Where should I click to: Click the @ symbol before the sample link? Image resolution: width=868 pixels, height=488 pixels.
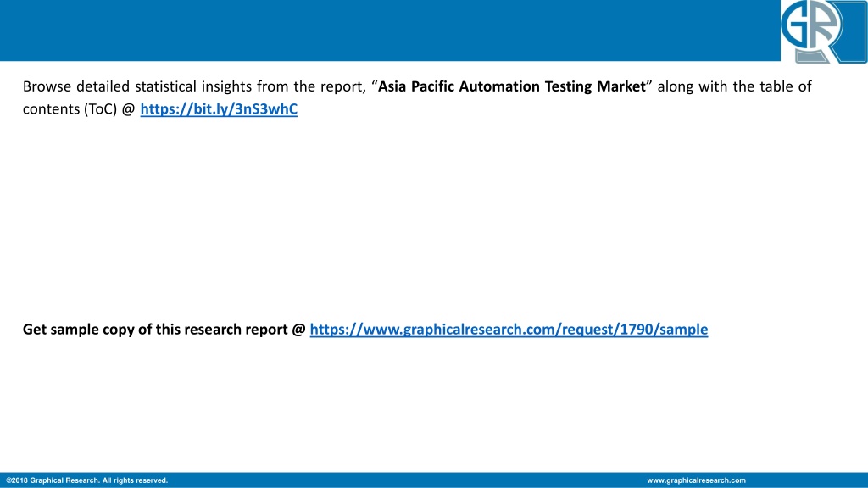[x=299, y=330]
